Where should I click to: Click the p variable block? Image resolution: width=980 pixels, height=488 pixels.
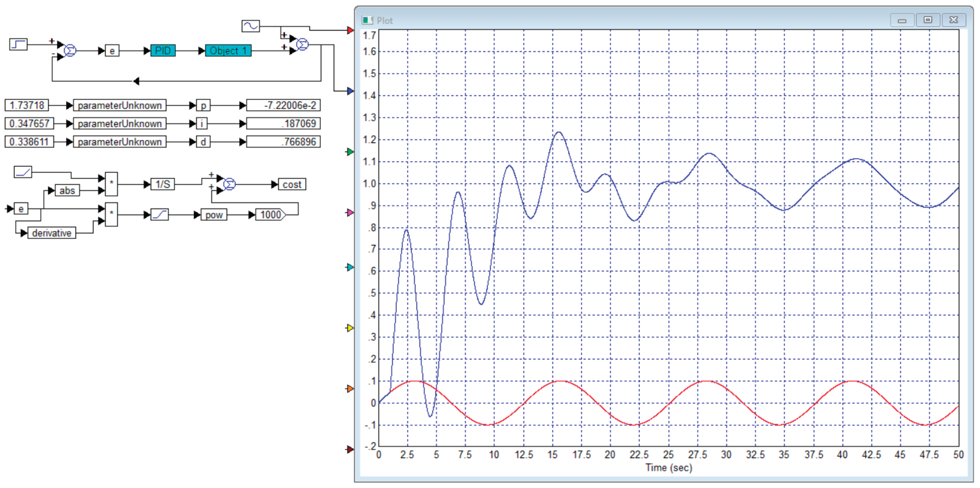pyautogui.click(x=203, y=105)
